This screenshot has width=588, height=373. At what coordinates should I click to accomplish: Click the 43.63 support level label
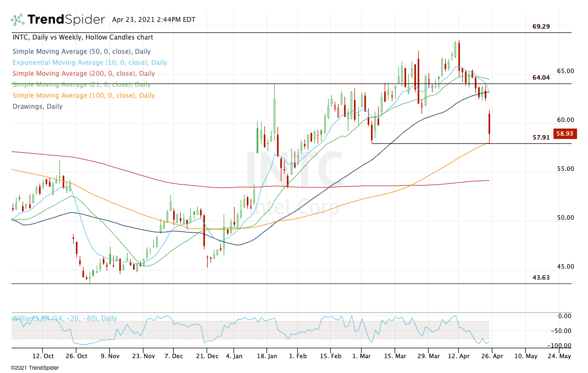click(541, 277)
